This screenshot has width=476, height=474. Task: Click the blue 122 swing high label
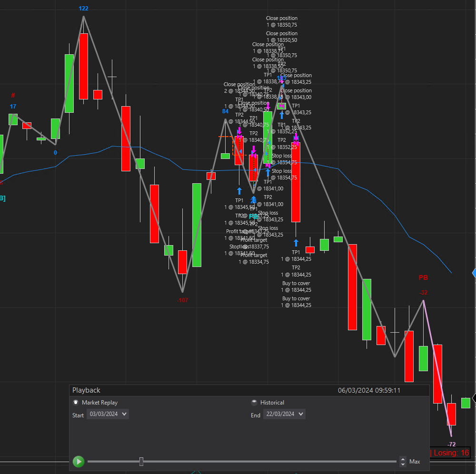(83, 9)
